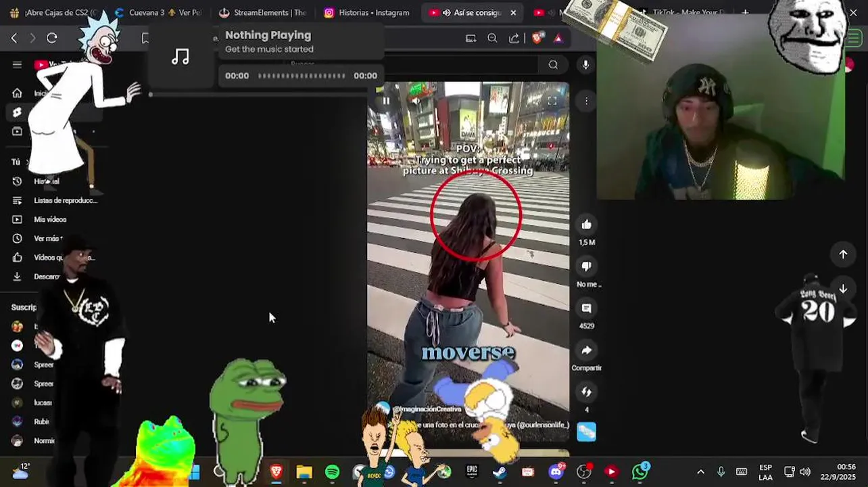Screen dimensions: 868x487
Task: Click the music note icon of the widget
Action: point(180,57)
